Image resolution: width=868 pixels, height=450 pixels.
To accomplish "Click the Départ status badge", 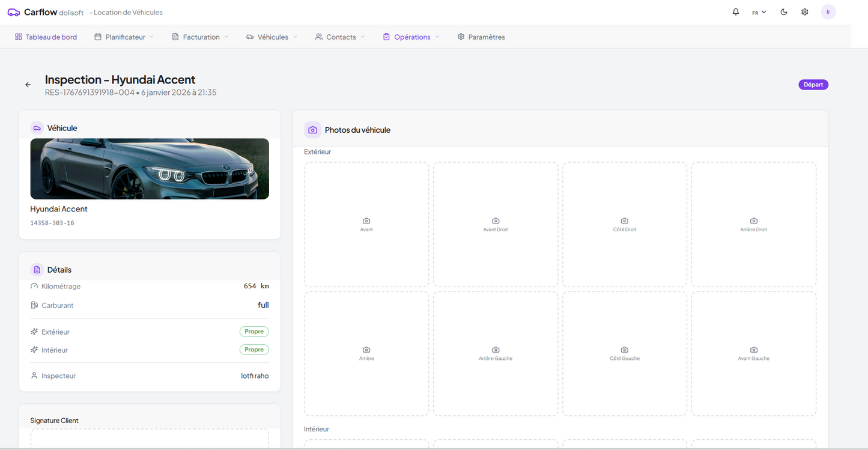I will (813, 85).
